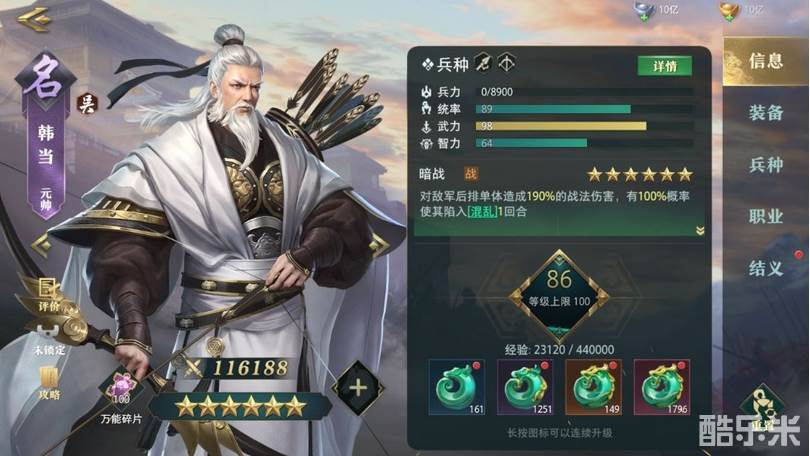Use the jade item with count 149
Screen dimensions: 810x456
[x=594, y=387]
